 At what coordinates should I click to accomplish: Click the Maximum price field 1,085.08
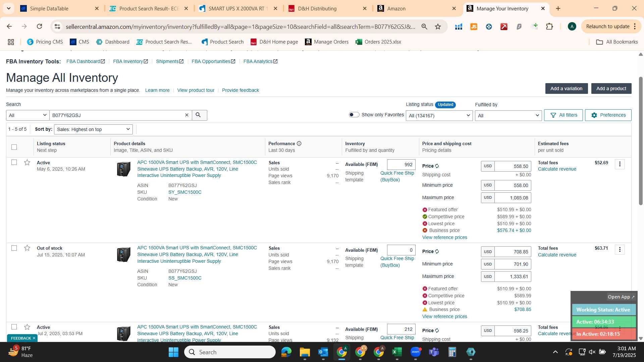point(513,198)
